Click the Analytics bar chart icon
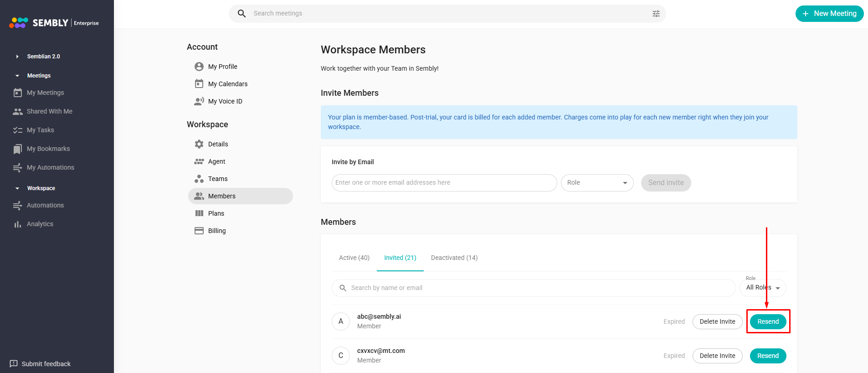This screenshot has width=868, height=373. click(18, 224)
